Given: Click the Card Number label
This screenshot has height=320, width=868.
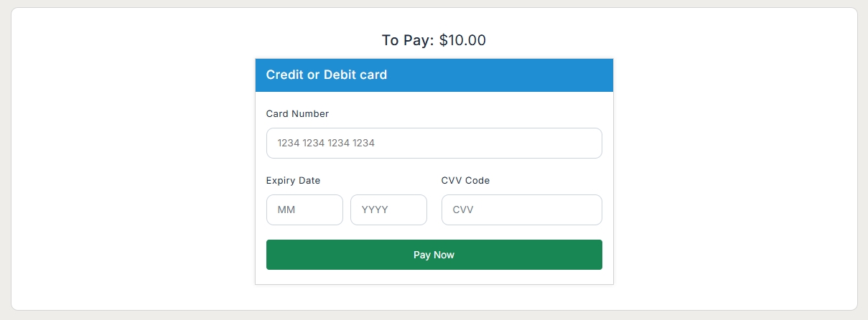Looking at the screenshot, I should click(x=297, y=113).
